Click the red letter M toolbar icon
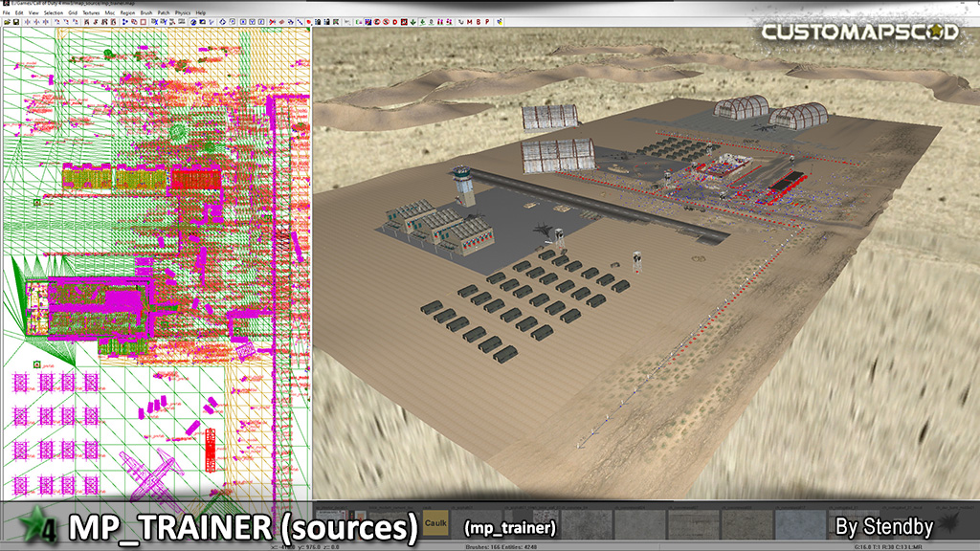This screenshot has height=551, width=980. click(470, 22)
